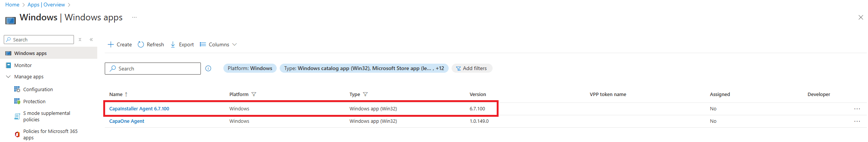Open the Apps | Overview breadcrumb
The image size is (868, 142).
[46, 5]
